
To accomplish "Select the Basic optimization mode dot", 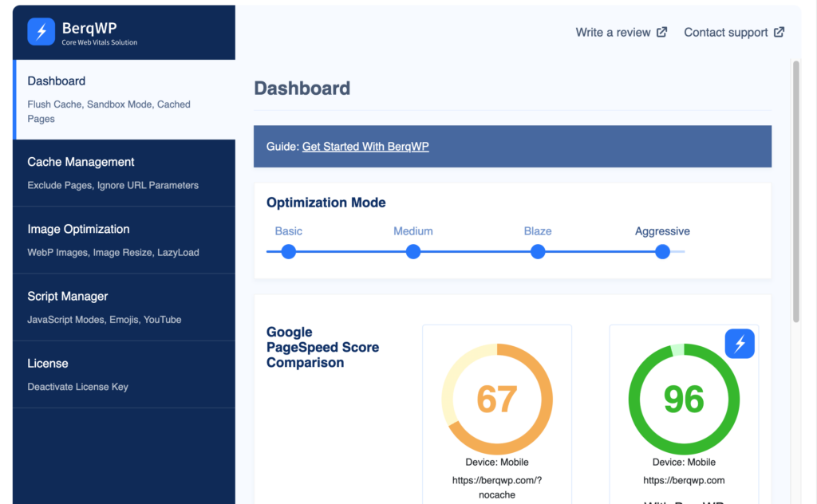I will [289, 252].
